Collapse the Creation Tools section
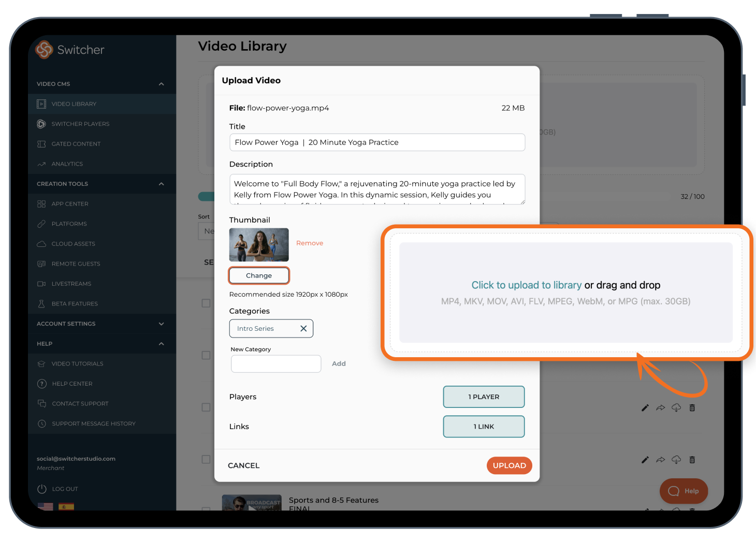 point(161,184)
